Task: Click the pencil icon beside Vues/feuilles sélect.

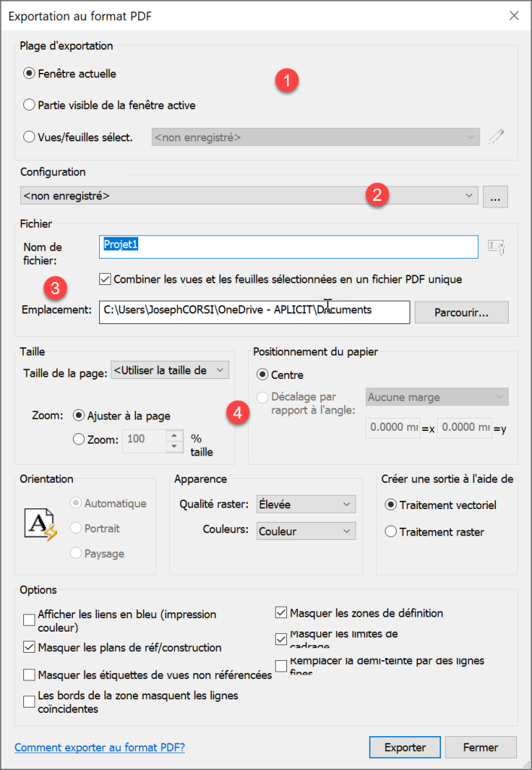Action: pyautogui.click(x=496, y=137)
